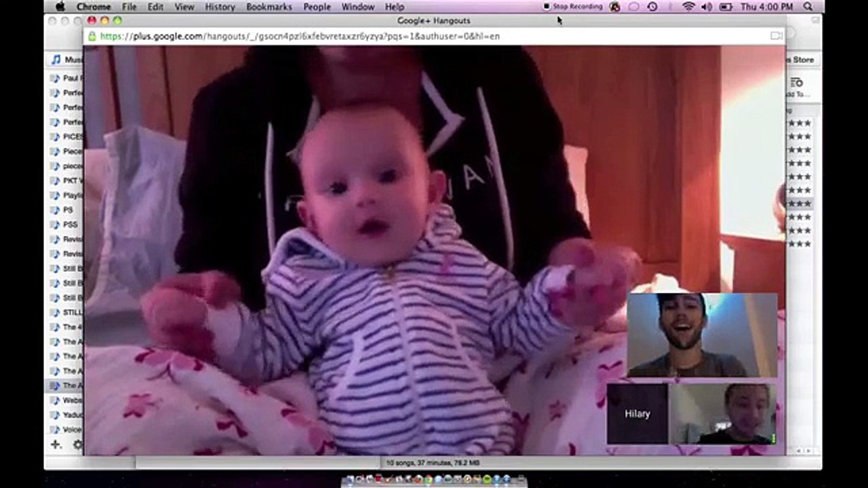Open the Chrome application menu
868x488 pixels.
point(94,7)
